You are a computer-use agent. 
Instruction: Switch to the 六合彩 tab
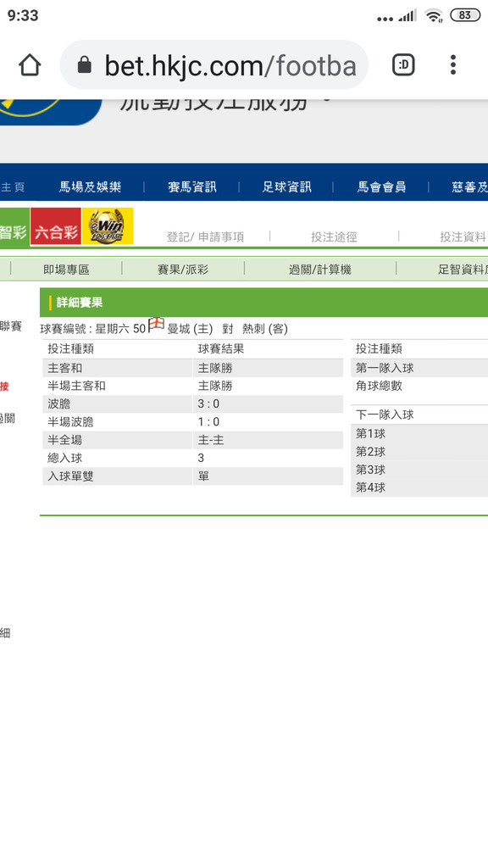click(x=56, y=225)
